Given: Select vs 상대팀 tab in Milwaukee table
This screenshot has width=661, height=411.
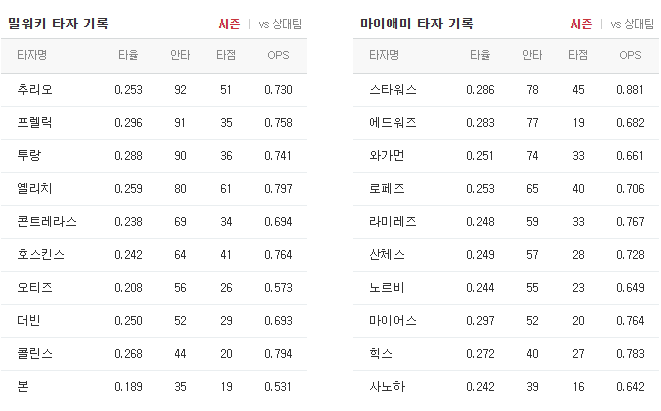Looking at the screenshot, I should [282, 23].
